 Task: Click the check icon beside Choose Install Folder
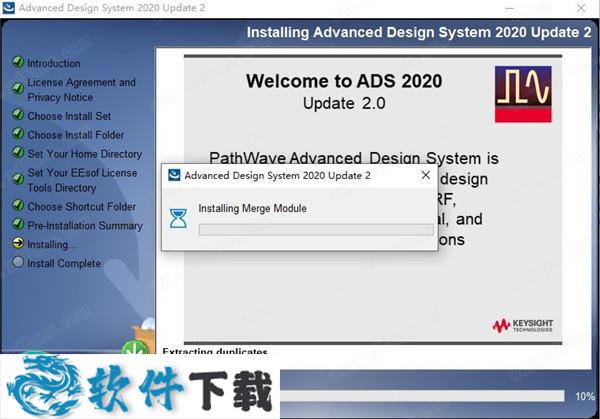(x=18, y=134)
